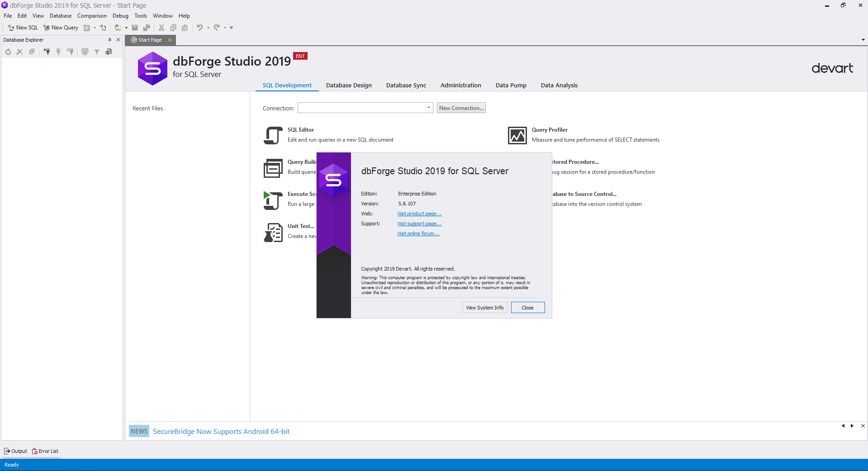Open the Connection combo box
Viewport: 868px width, 471px height.
click(x=365, y=108)
